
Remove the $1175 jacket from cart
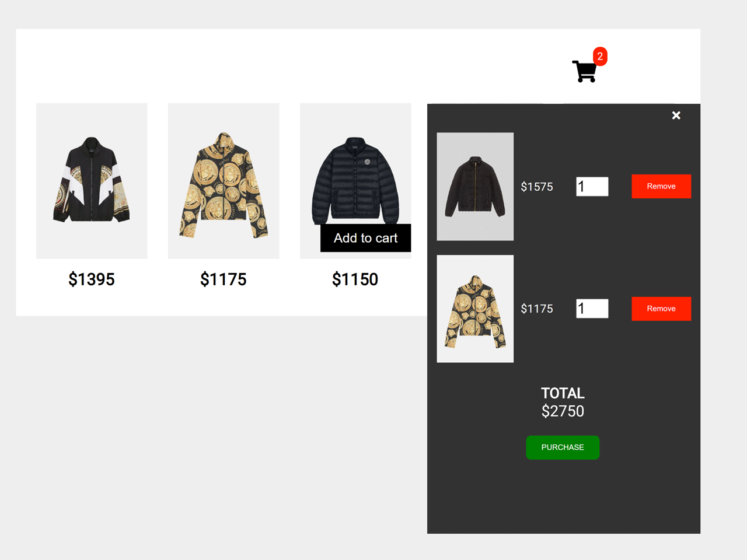tap(661, 309)
